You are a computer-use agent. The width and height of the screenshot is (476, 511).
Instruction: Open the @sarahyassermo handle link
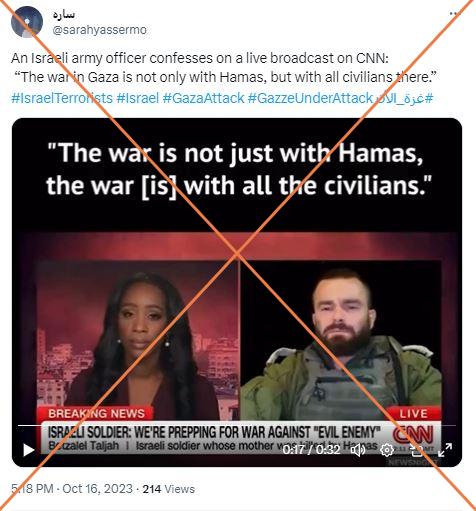pyautogui.click(x=100, y=30)
